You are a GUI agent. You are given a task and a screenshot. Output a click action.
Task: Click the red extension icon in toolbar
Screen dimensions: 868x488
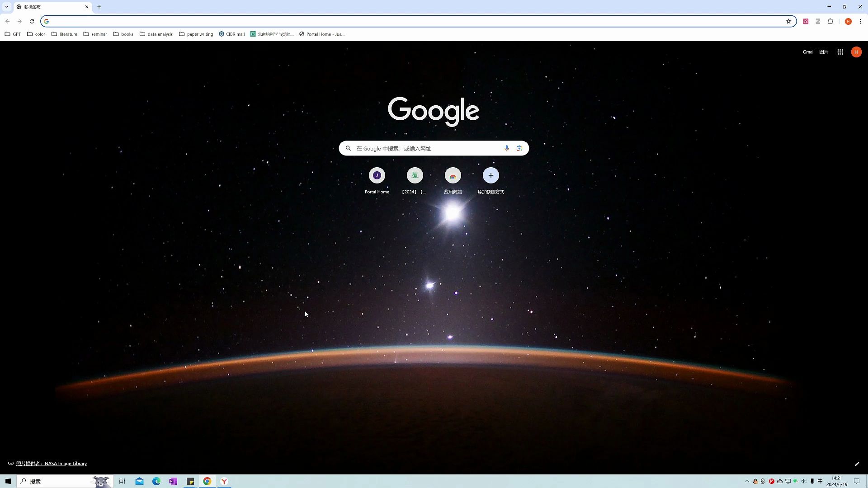806,21
